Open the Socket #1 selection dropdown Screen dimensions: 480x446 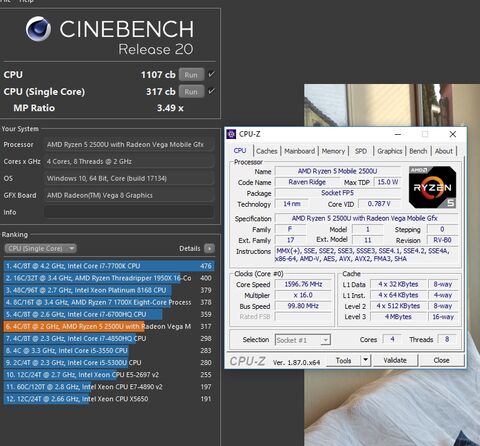[x=303, y=340]
